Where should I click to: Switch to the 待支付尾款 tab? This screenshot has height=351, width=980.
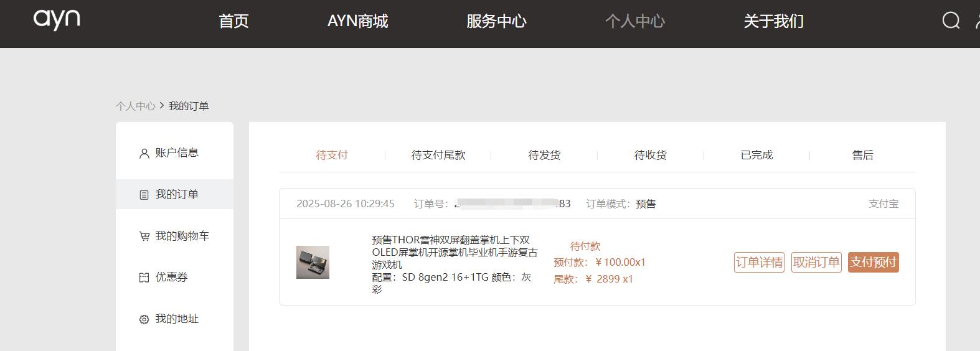[438, 155]
